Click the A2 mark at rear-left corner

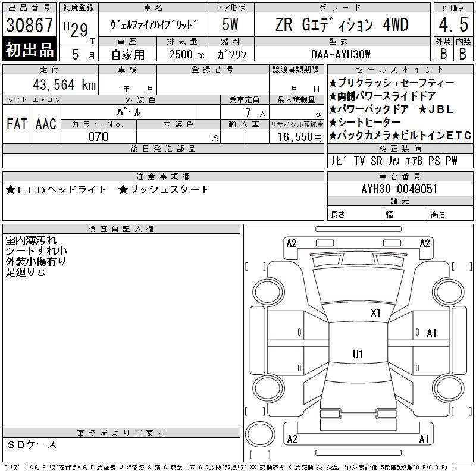coord(292,439)
